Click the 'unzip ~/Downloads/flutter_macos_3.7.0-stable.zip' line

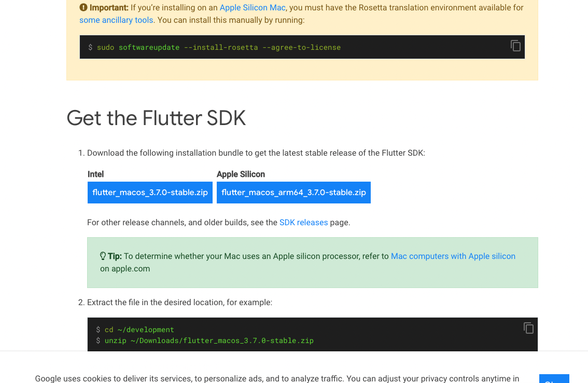tap(209, 340)
